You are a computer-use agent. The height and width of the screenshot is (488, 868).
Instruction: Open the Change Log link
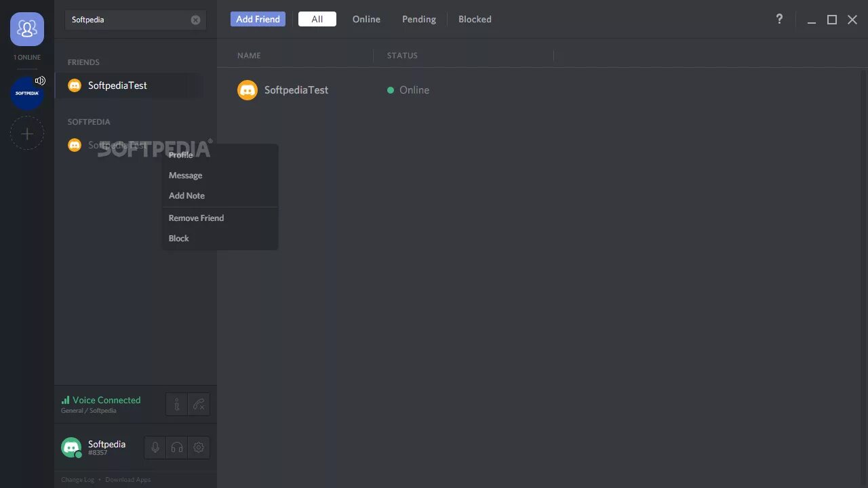pyautogui.click(x=78, y=480)
